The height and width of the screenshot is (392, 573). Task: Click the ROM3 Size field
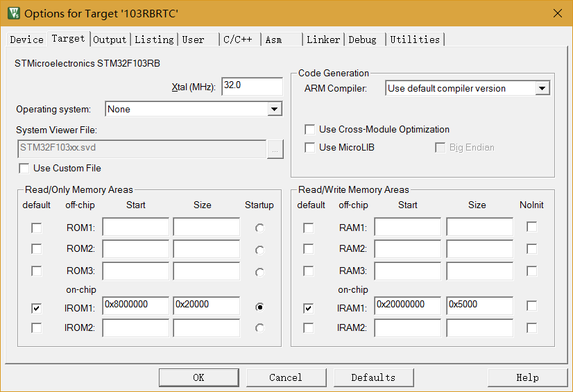207,271
